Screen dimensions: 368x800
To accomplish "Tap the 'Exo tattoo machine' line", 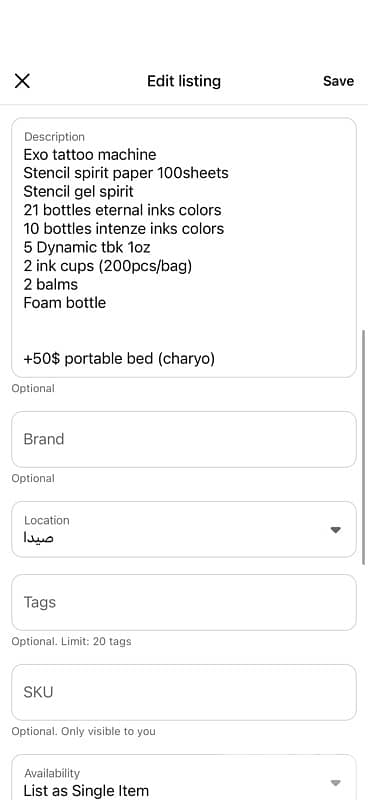I will click(90, 155).
